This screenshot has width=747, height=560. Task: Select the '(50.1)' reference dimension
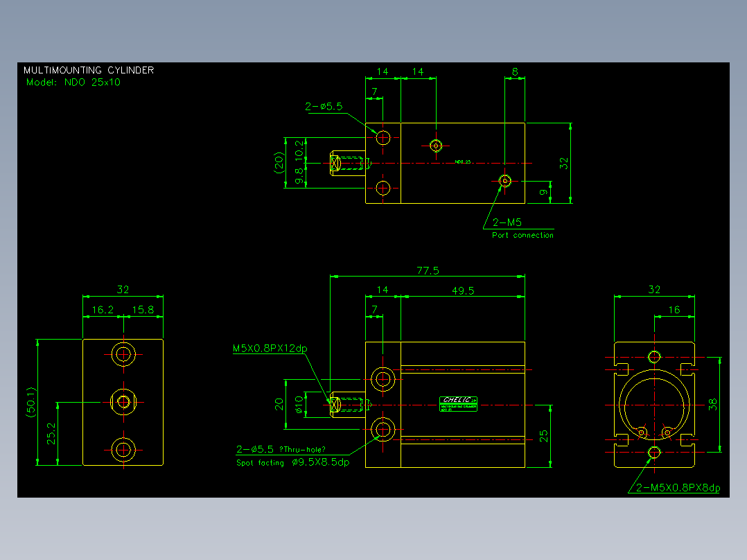pos(31,402)
